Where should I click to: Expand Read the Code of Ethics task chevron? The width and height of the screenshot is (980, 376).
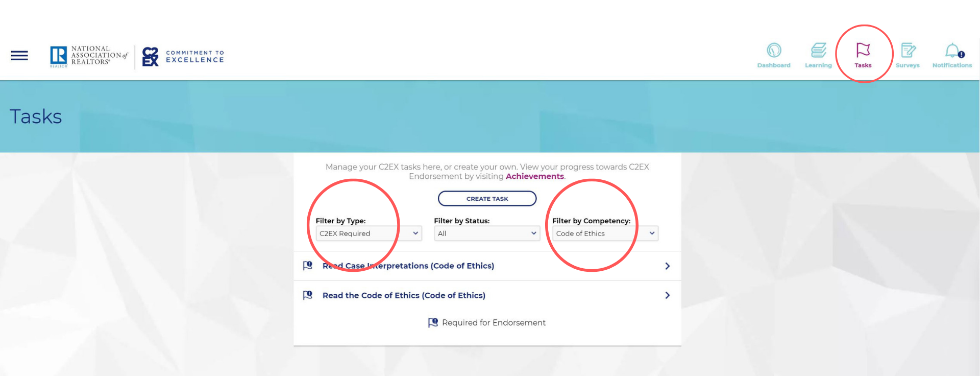(x=668, y=295)
